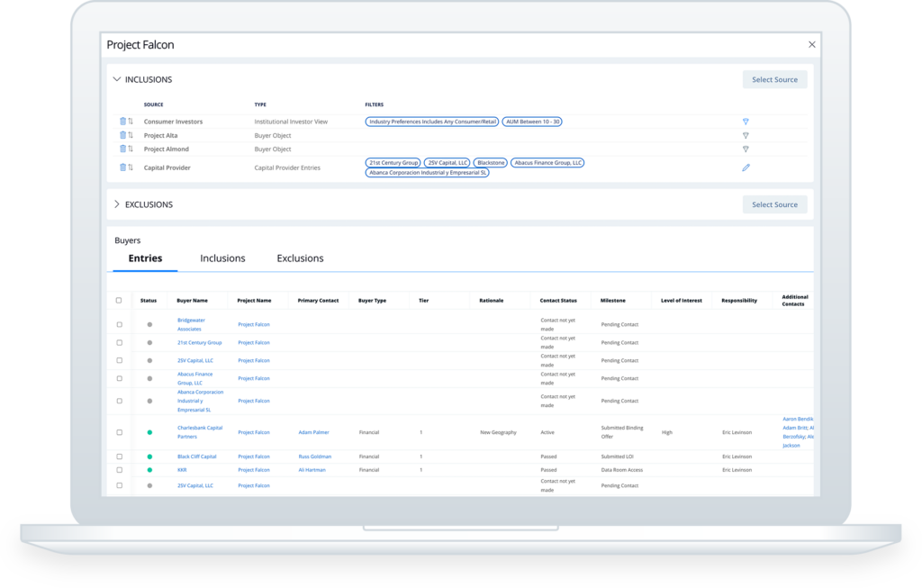This screenshot has width=922, height=588.
Task: Check the Abanca Corporacion row checkbox
Action: tap(120, 401)
